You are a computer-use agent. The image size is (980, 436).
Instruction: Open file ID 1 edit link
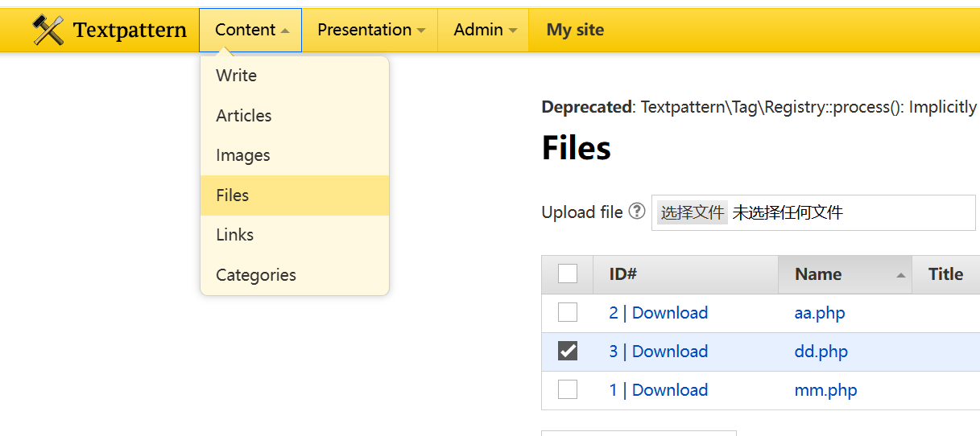[x=614, y=390]
